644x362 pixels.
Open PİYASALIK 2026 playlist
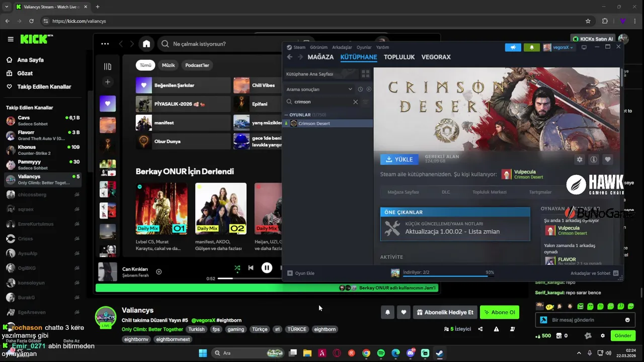click(183, 104)
